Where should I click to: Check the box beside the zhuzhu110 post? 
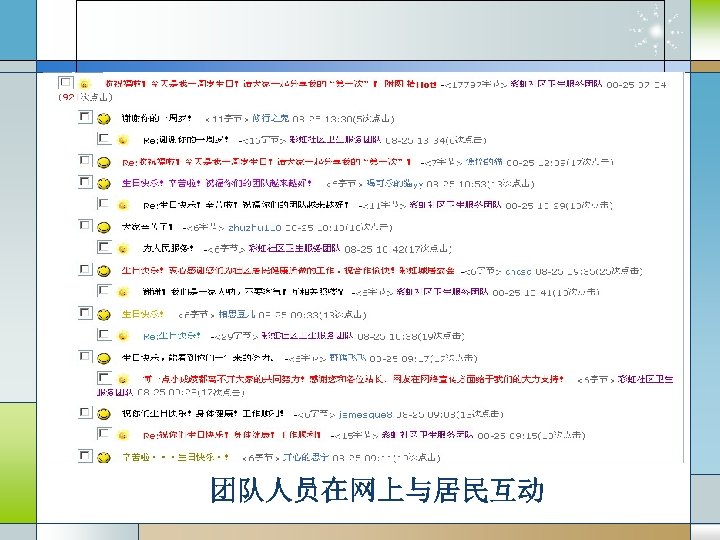click(x=85, y=225)
